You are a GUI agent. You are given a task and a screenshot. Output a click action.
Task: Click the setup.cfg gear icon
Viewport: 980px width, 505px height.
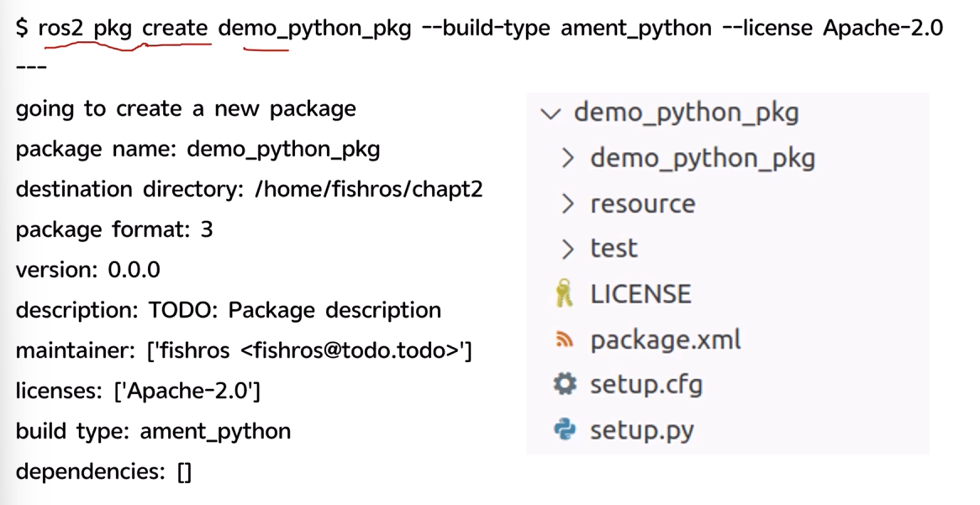click(x=564, y=384)
